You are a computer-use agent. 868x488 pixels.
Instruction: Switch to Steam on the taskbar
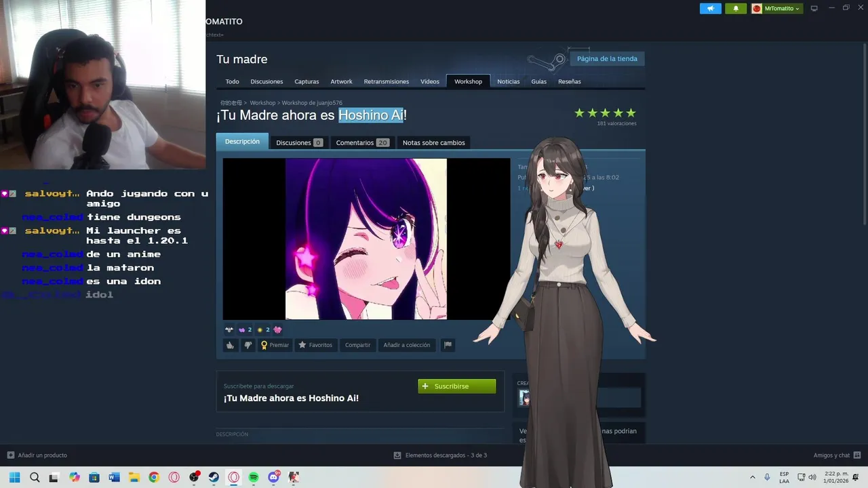click(214, 477)
